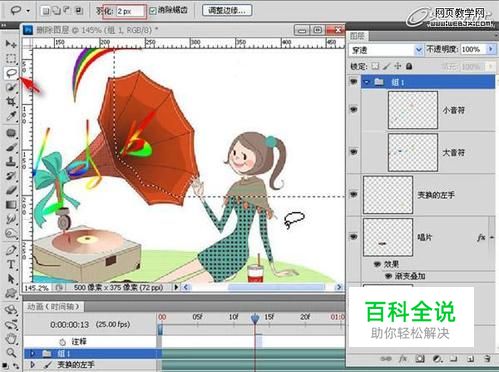Select the Hand tool
This screenshot has height=372, width=499.
tap(11, 339)
